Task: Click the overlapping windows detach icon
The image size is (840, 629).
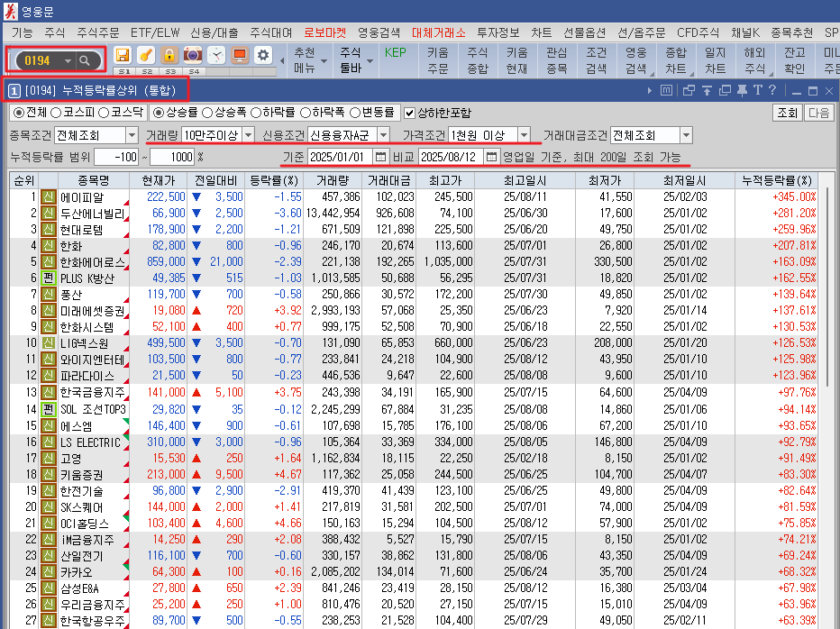Action: coord(689,90)
